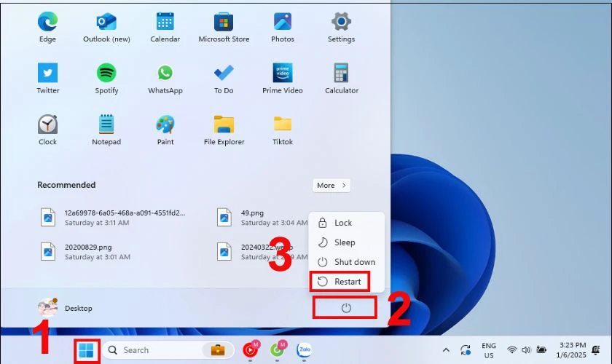This screenshot has height=364, width=612.
Task: Open recommended file 20200829.png
Action: click(85, 252)
